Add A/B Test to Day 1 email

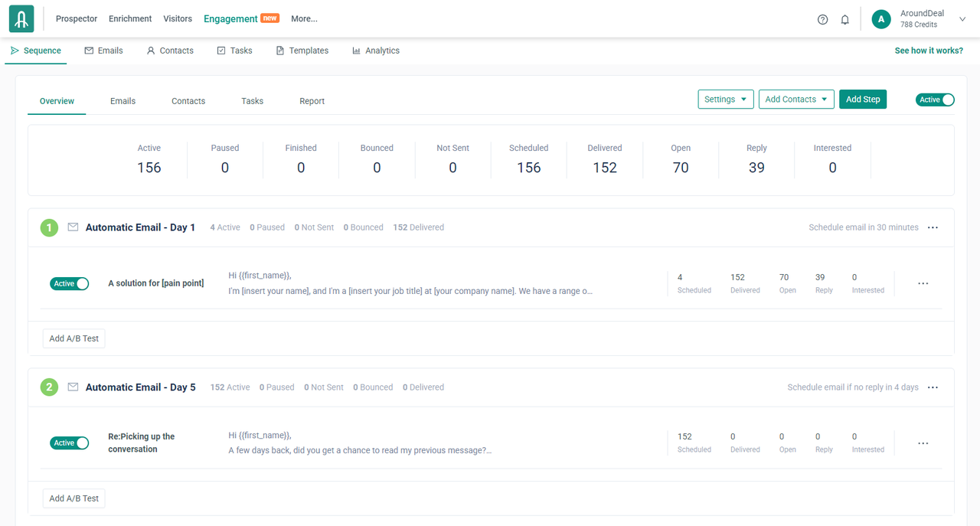tap(74, 338)
